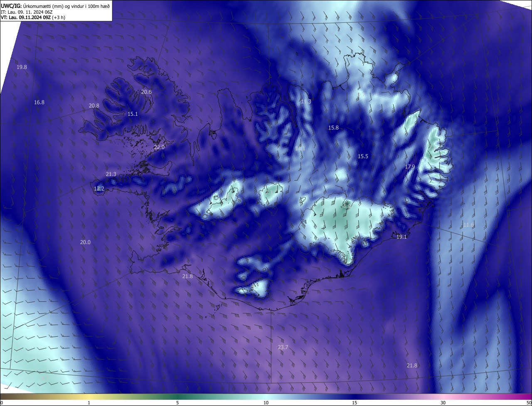The image size is (532, 406).
Task: Click the legend tick label 15
Action: tap(355, 403)
